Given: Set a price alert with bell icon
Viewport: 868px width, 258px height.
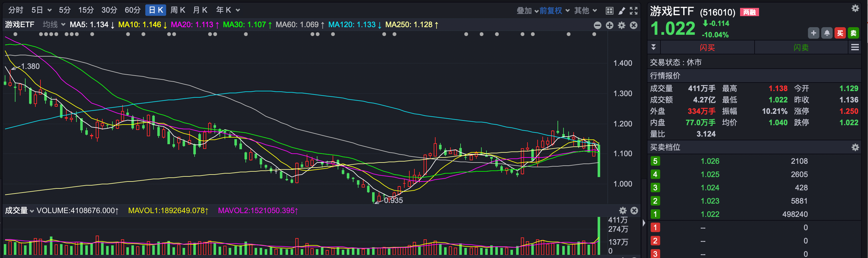Looking at the screenshot, I should point(827,33).
